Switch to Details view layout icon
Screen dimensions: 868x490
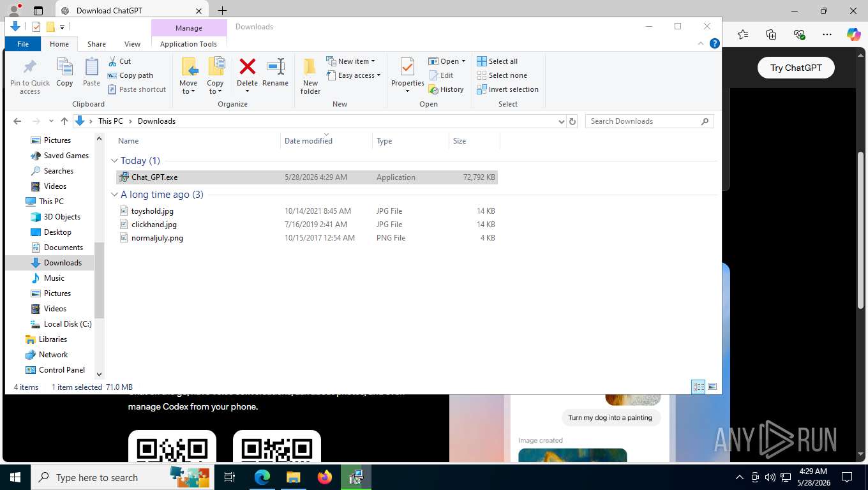click(699, 387)
